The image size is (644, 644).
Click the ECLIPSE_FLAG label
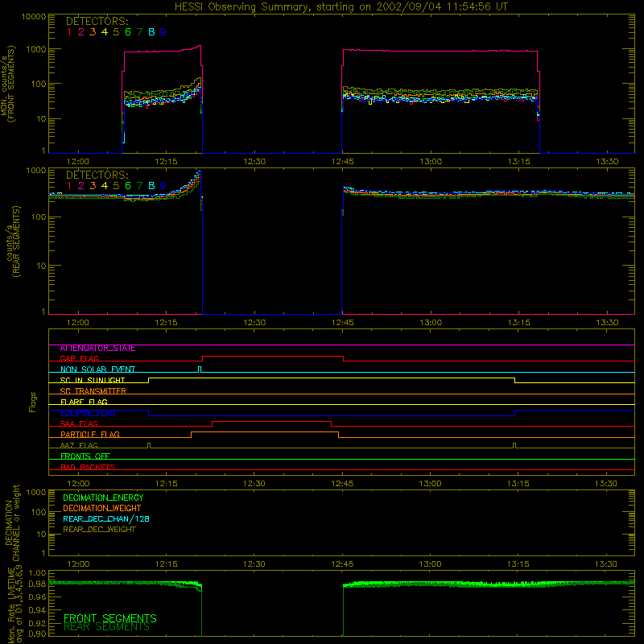pos(88,413)
